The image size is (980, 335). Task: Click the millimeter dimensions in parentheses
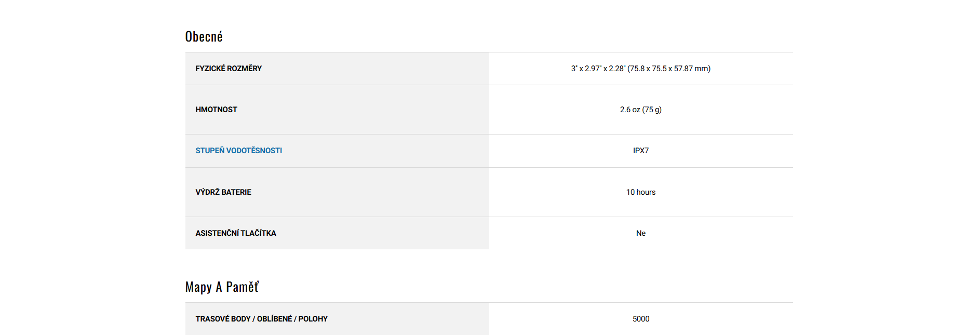tap(669, 69)
